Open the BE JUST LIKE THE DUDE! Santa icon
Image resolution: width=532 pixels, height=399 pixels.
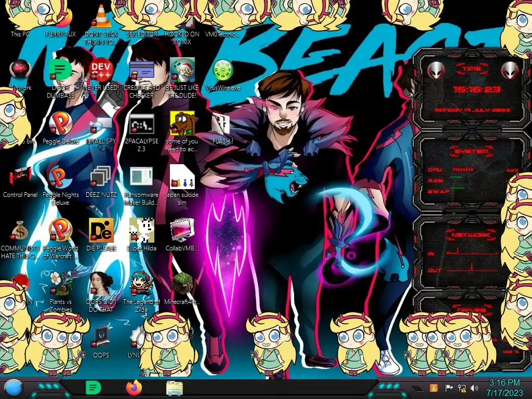click(x=182, y=70)
